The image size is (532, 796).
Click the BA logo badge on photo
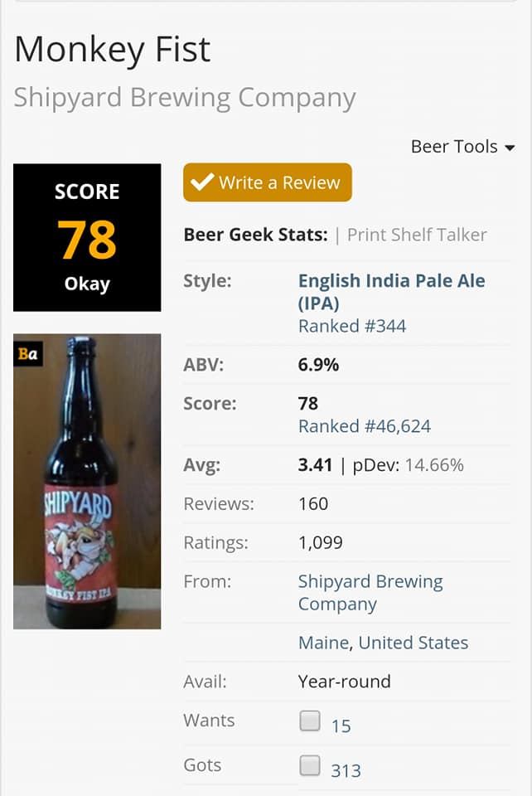click(x=27, y=354)
